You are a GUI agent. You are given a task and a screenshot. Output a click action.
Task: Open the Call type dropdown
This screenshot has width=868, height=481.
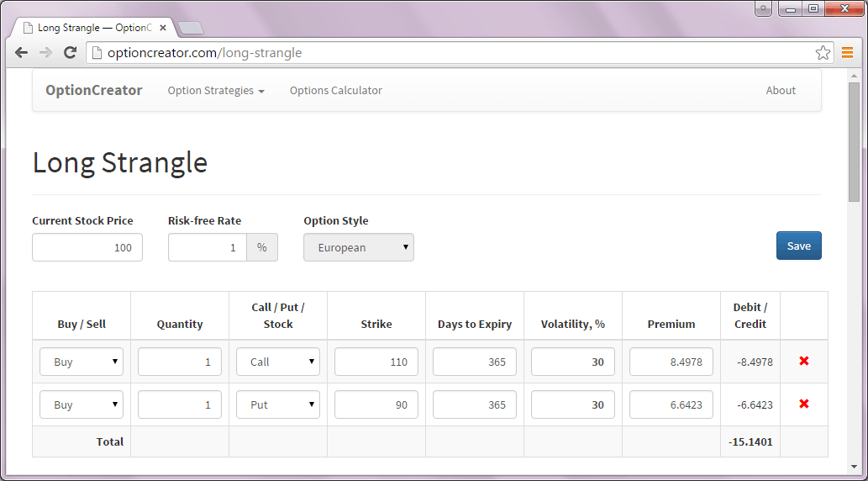(278, 362)
